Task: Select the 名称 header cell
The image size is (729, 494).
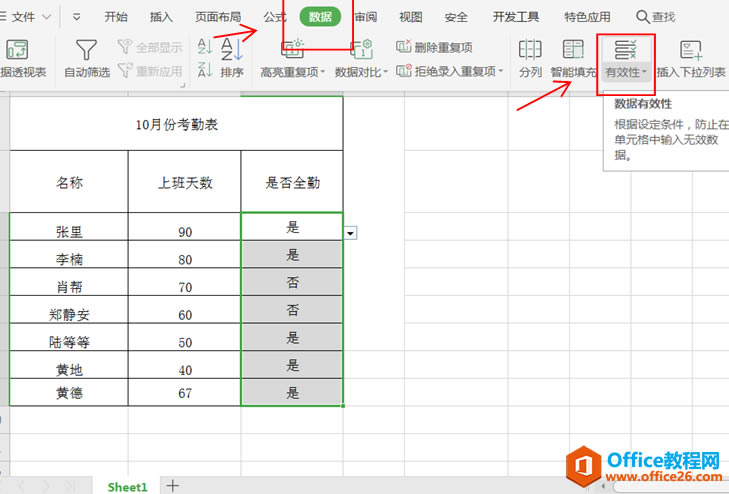Action: click(x=69, y=182)
